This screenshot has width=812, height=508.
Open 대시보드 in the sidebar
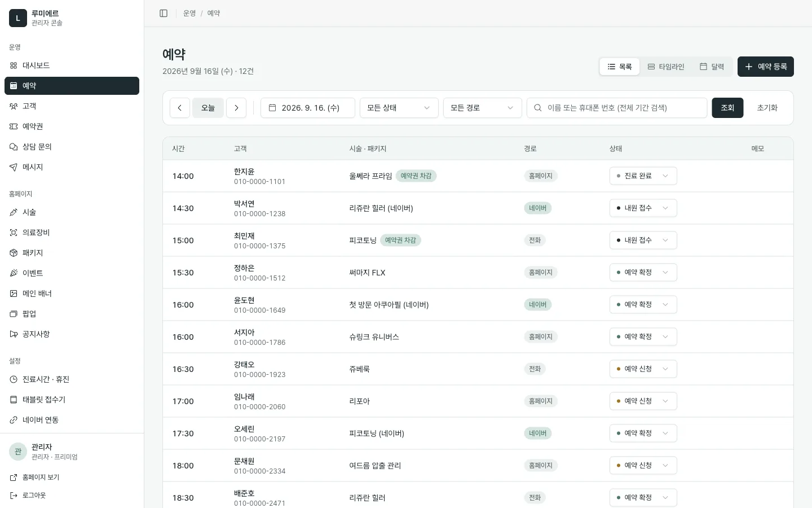point(72,65)
